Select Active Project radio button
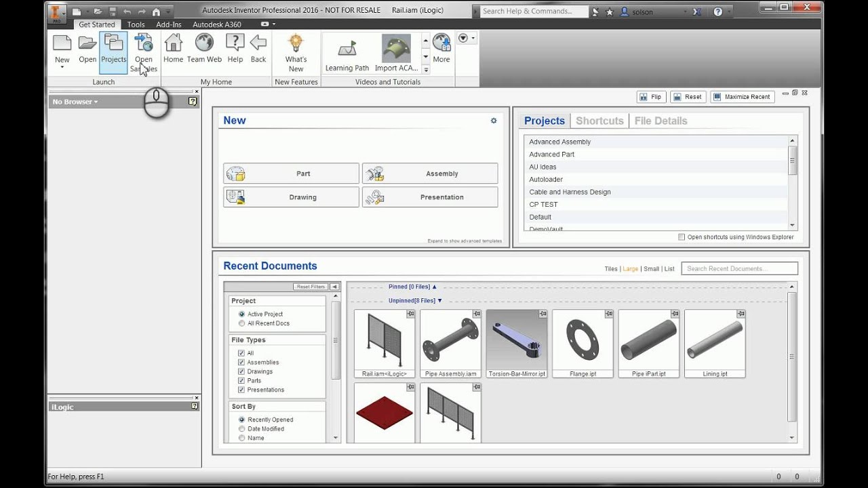868x488 pixels. [x=241, y=314]
